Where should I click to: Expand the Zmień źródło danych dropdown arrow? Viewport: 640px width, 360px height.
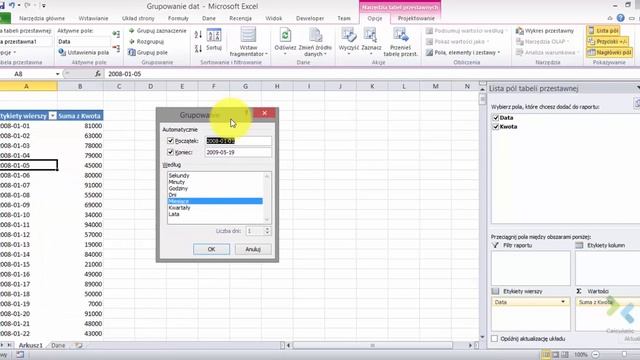[x=325, y=54]
